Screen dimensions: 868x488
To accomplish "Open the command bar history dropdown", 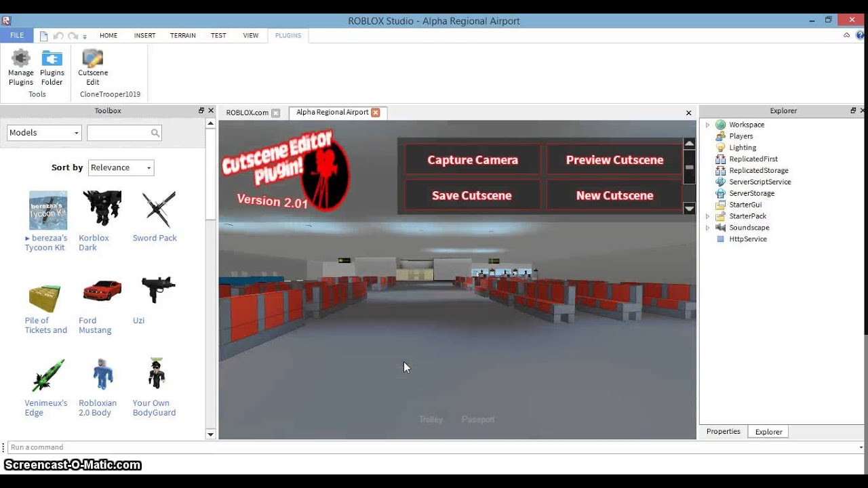I will coord(861,447).
